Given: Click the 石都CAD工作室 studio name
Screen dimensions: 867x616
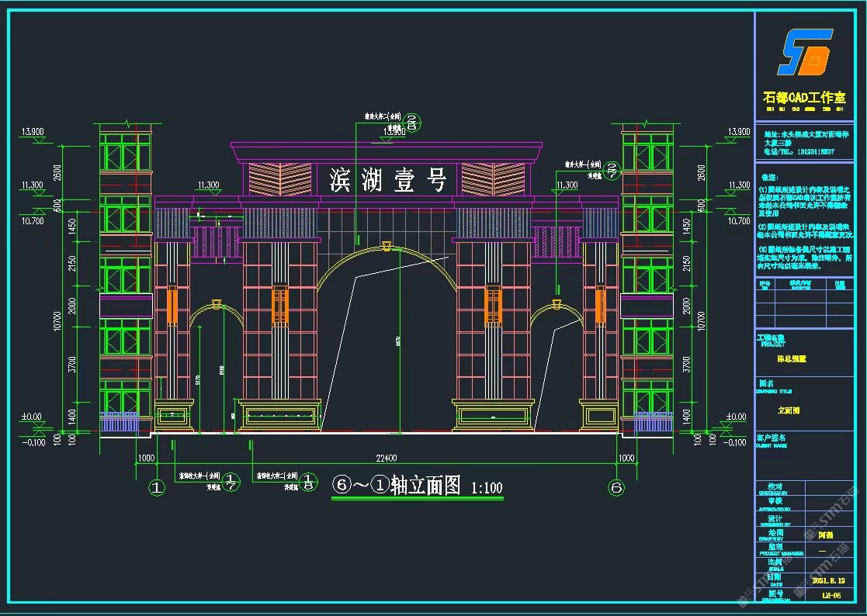Looking at the screenshot, I should pos(804,98).
